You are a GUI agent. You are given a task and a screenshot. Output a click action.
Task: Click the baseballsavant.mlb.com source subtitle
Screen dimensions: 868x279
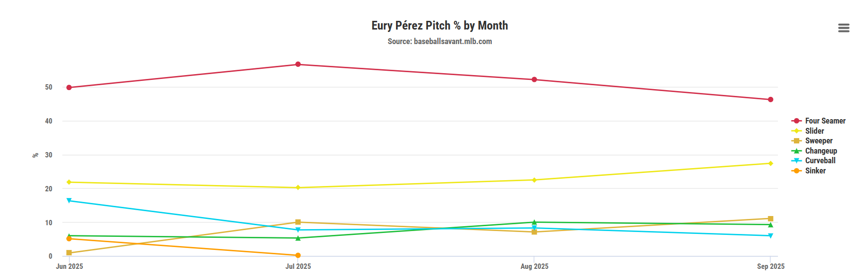pyautogui.click(x=440, y=42)
